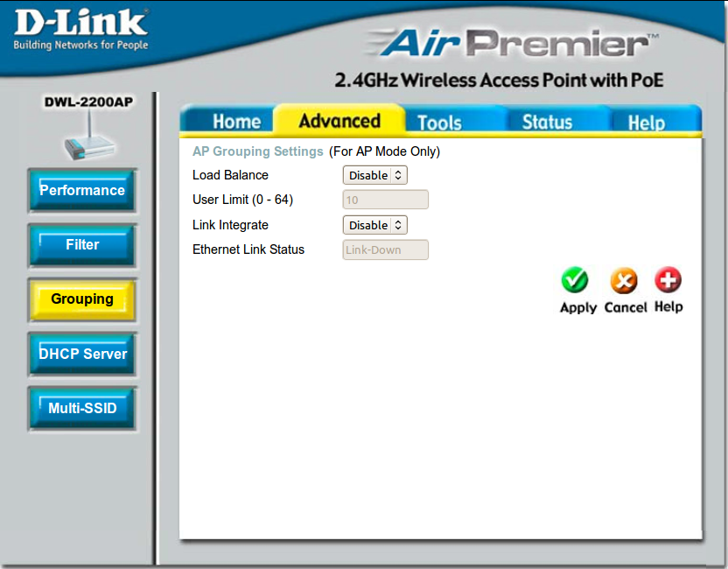
Task: Open the Performance settings page
Action: 82,191
